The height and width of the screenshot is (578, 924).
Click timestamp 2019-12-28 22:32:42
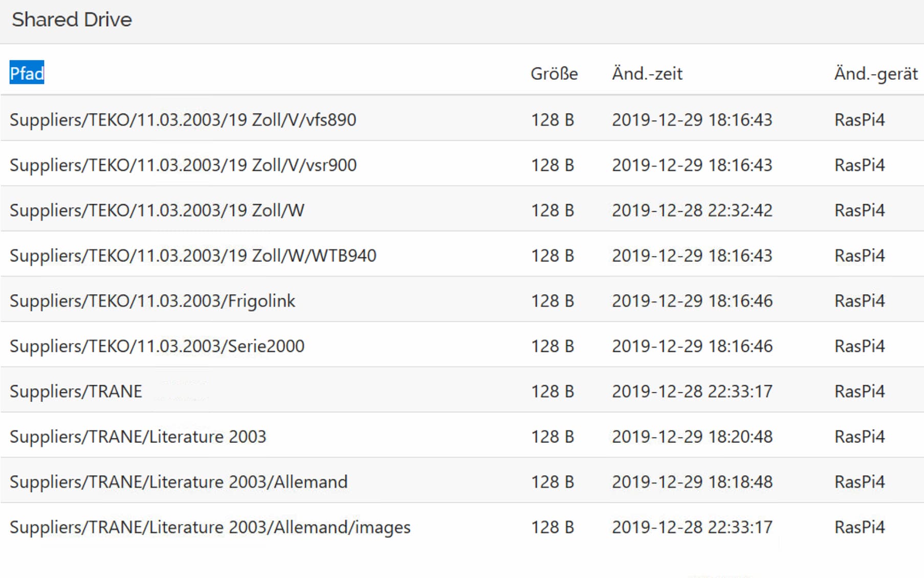pos(692,210)
